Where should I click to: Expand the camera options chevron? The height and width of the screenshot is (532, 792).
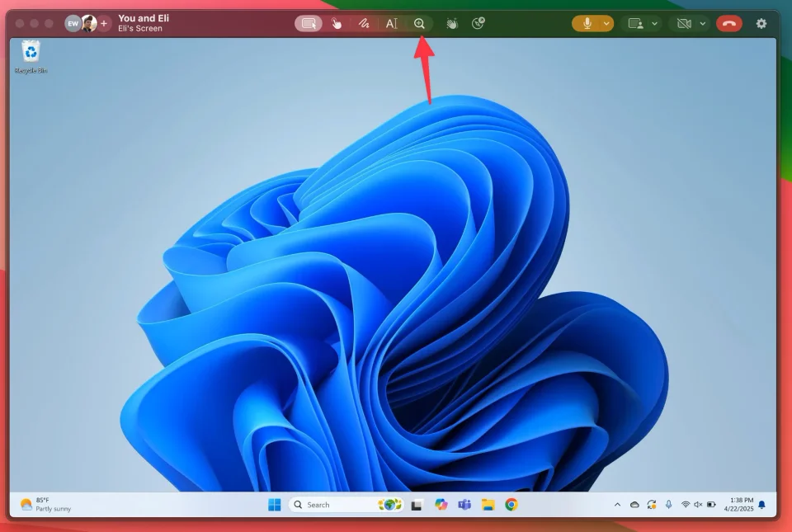click(703, 23)
